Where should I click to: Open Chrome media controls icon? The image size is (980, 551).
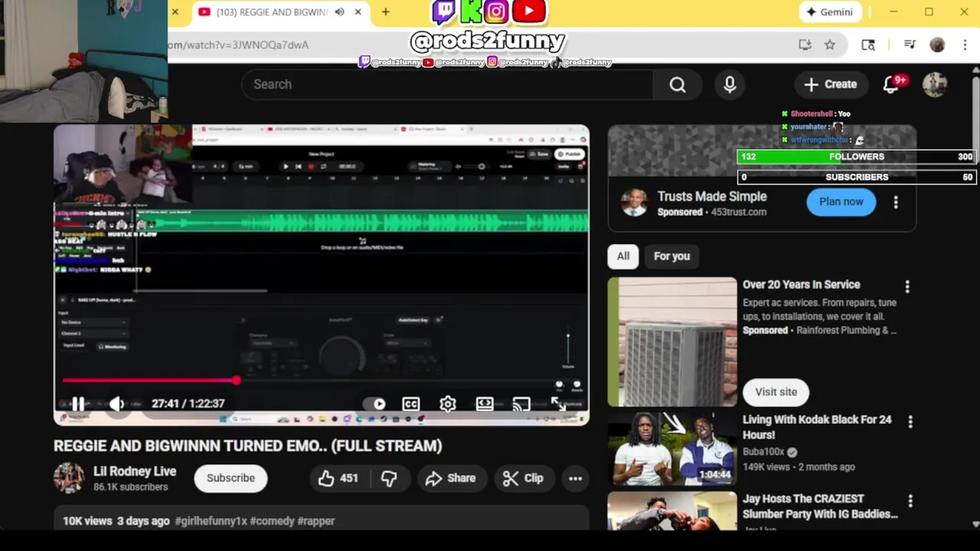pyautogui.click(x=910, y=45)
